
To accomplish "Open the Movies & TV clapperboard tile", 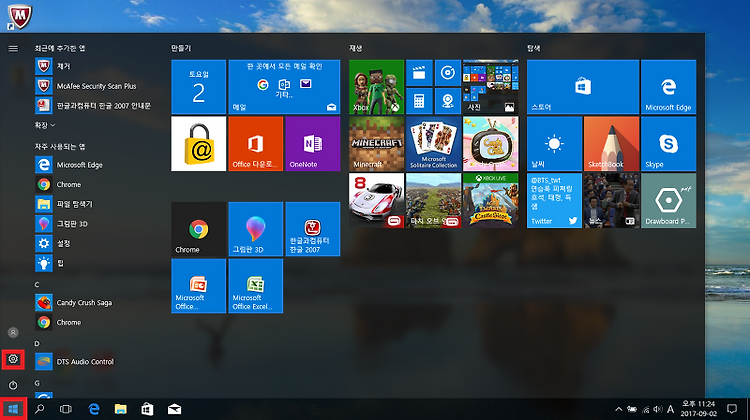I will [x=419, y=73].
